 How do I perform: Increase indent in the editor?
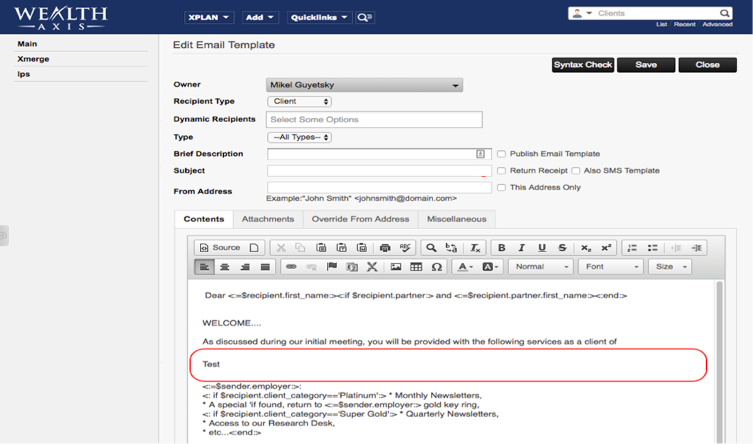tap(696, 248)
